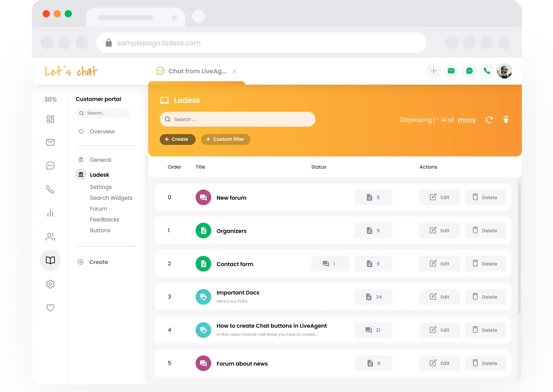Image resolution: width=553 pixels, height=392 pixels.
Task: Click the upload arrow icon in banner
Action: [x=506, y=119]
